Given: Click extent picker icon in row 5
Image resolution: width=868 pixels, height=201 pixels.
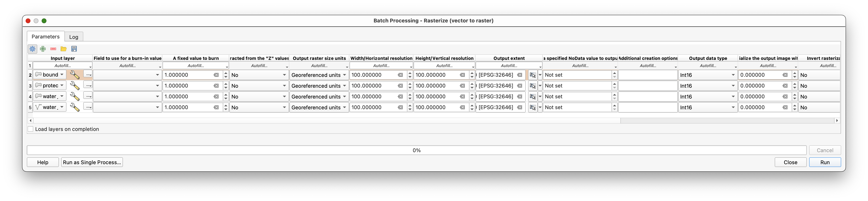Looking at the screenshot, I should tap(532, 107).
